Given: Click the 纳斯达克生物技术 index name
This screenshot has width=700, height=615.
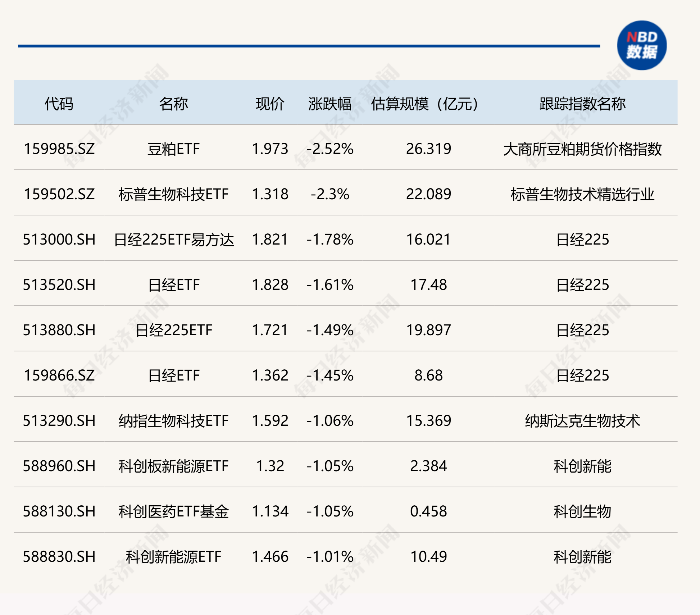Looking at the screenshot, I should coord(582,421).
